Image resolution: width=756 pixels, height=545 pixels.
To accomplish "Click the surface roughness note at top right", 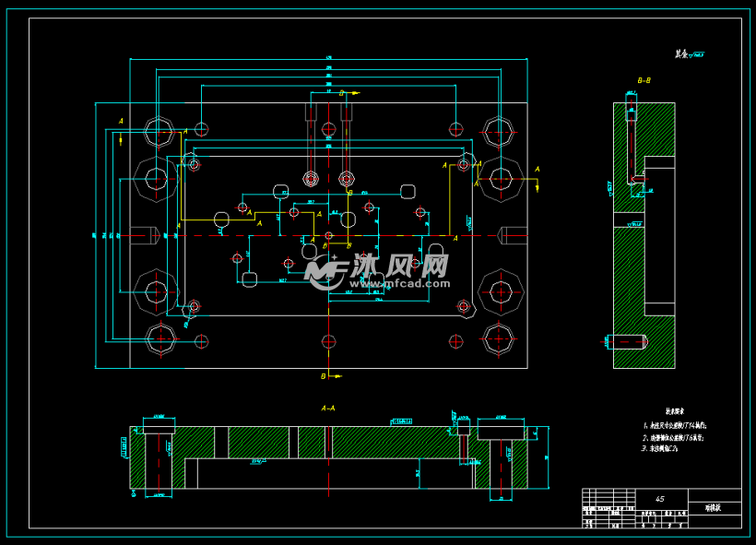I will click(689, 54).
